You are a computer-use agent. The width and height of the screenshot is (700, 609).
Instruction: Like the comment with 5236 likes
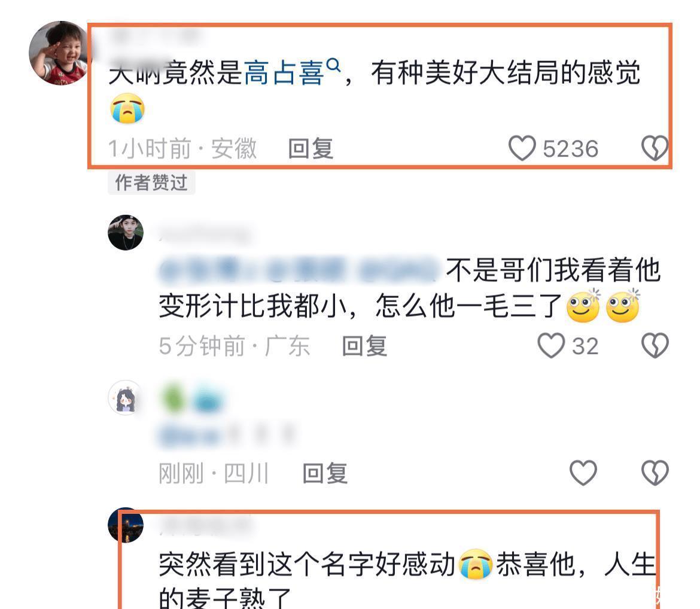pyautogui.click(x=522, y=148)
